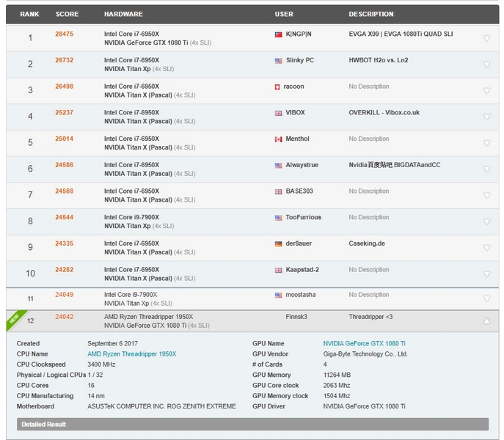Screen dimensions: 504x440
Task: Click the Swiss flag beside racoon
Action: click(x=278, y=87)
